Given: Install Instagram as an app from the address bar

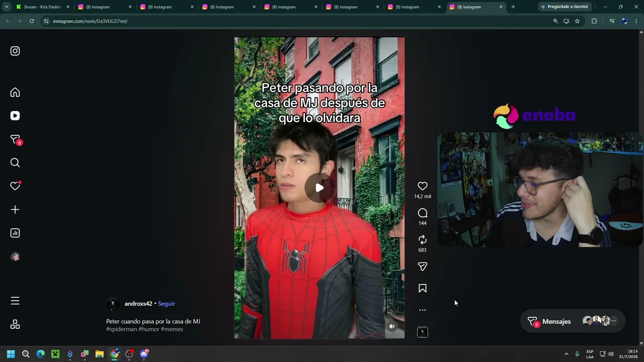Looking at the screenshot, I should click(567, 21).
